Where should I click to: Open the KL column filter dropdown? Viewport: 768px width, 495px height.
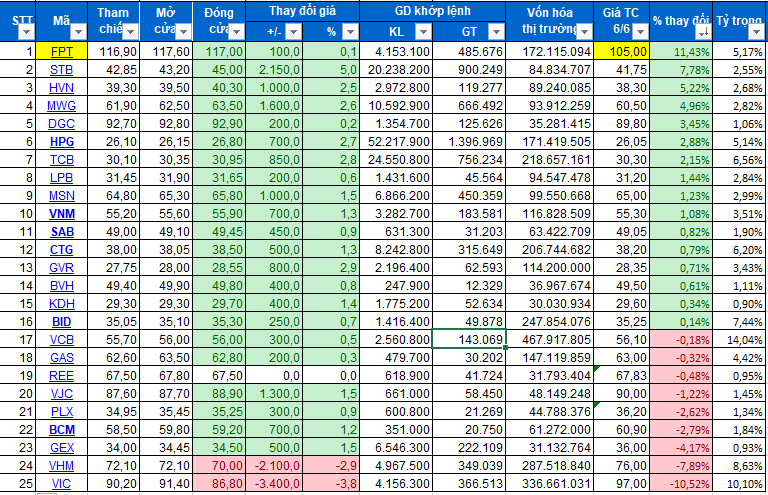pos(423,32)
